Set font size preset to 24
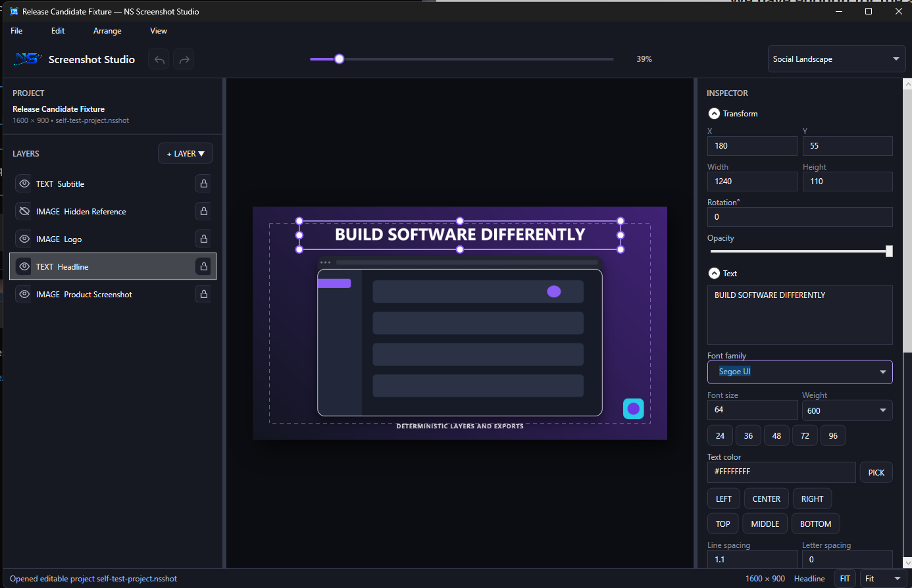Viewport: 912px width, 588px height. pyautogui.click(x=721, y=435)
